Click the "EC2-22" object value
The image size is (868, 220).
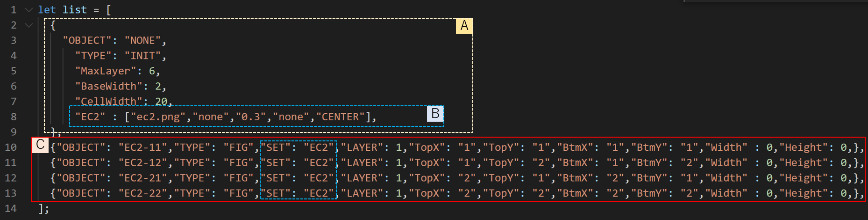[142, 193]
